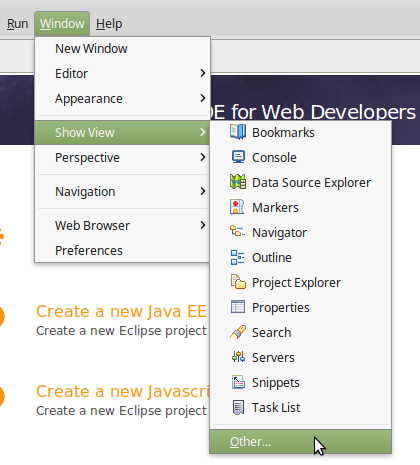Expand the Navigation submenu arrow
Screen dimensions: 420x465
[x=203, y=191]
